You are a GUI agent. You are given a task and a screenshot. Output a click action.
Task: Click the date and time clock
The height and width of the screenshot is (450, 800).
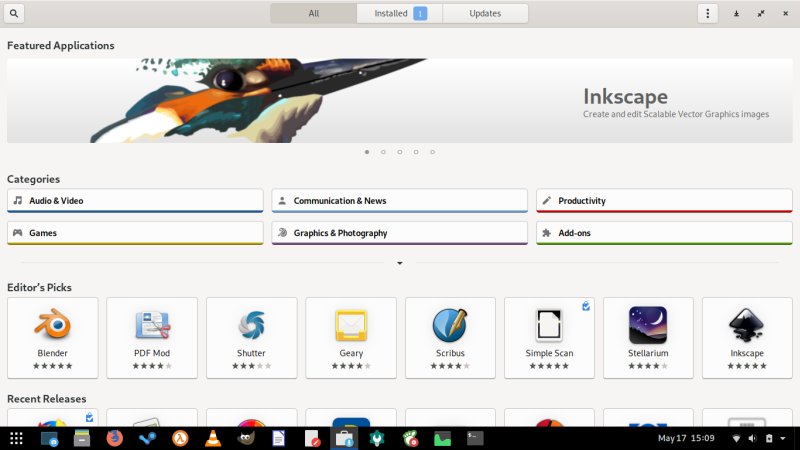coord(686,438)
